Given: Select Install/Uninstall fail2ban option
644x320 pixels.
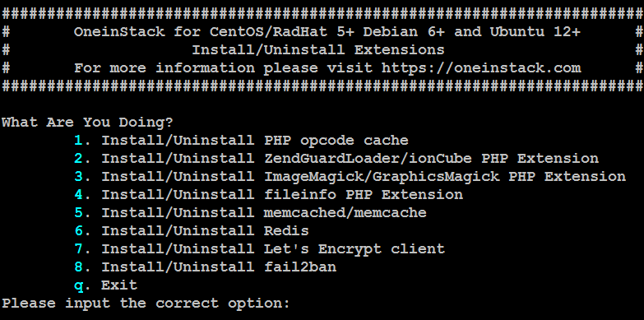Looking at the screenshot, I should [x=205, y=267].
